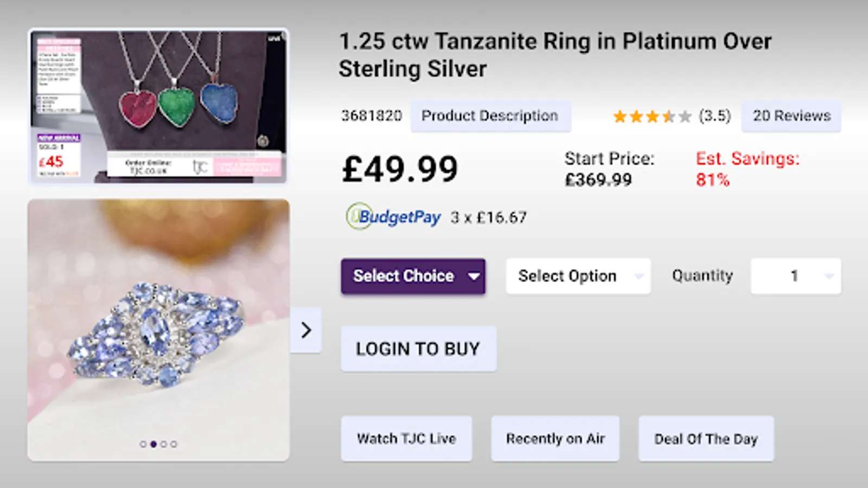
Task: Click the next image arrow beside ring photo
Action: (x=306, y=330)
